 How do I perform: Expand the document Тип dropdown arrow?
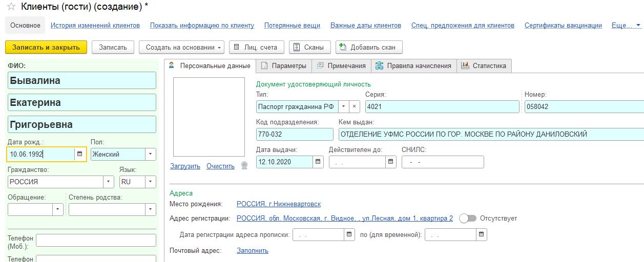pyautogui.click(x=344, y=106)
